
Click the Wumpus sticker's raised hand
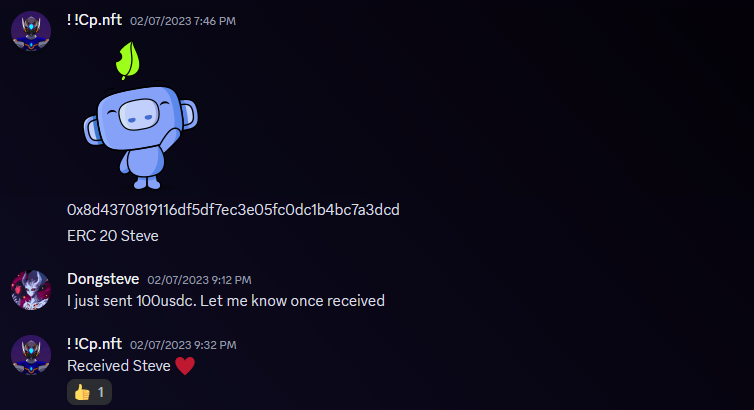[x=169, y=137]
